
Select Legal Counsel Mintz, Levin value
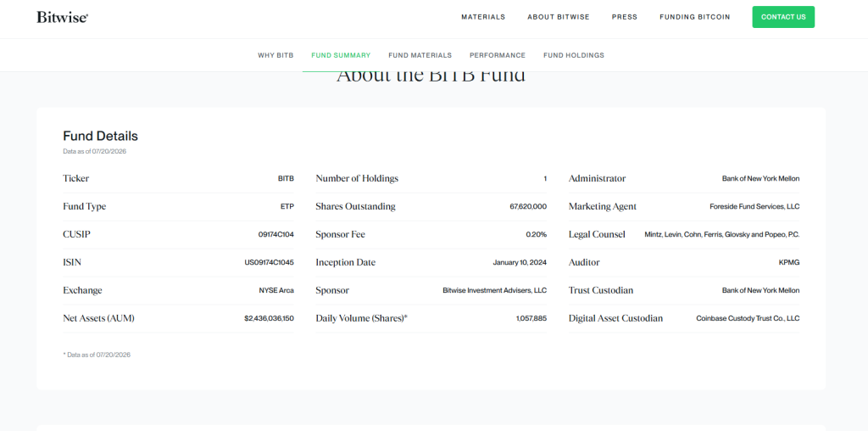722,235
